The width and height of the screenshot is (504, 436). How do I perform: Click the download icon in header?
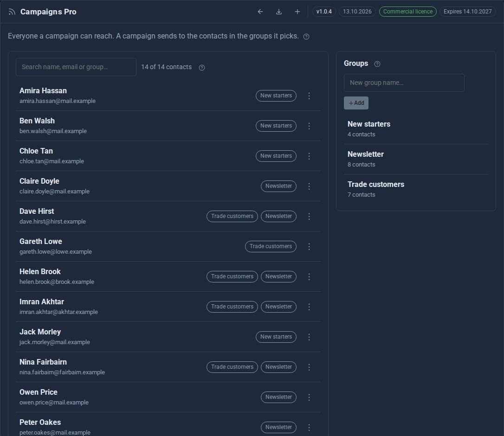[278, 12]
